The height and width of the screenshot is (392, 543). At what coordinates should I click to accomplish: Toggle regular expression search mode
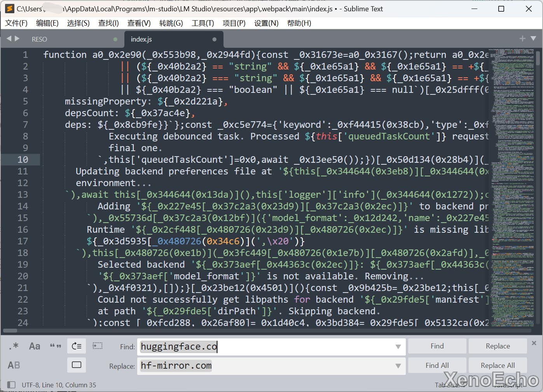(x=14, y=346)
